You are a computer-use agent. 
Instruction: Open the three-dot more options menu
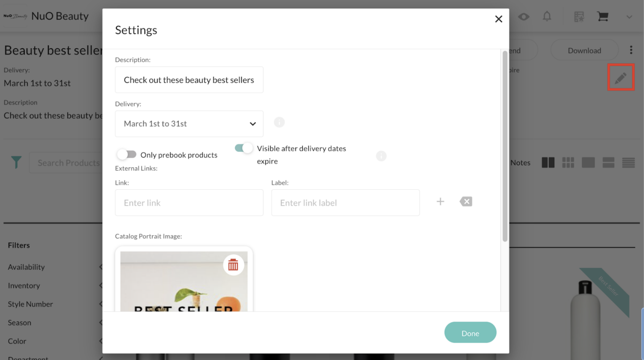point(631,50)
